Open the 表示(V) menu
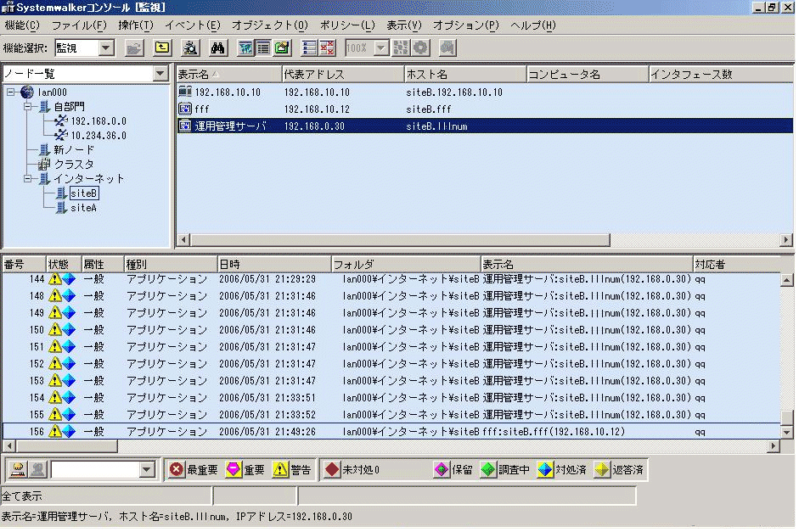The height and width of the screenshot is (532, 799). pyautogui.click(x=403, y=25)
